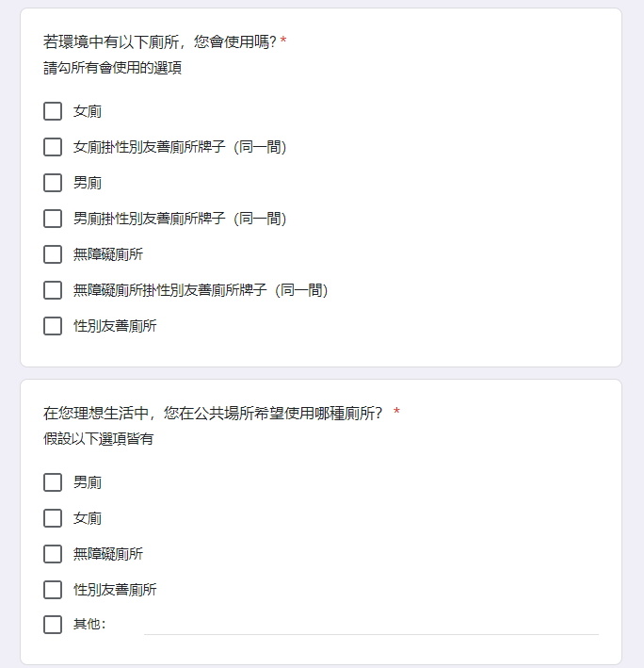Click question title 在您理想生活中
Viewport: 644px width, 668px height.
[x=213, y=414]
